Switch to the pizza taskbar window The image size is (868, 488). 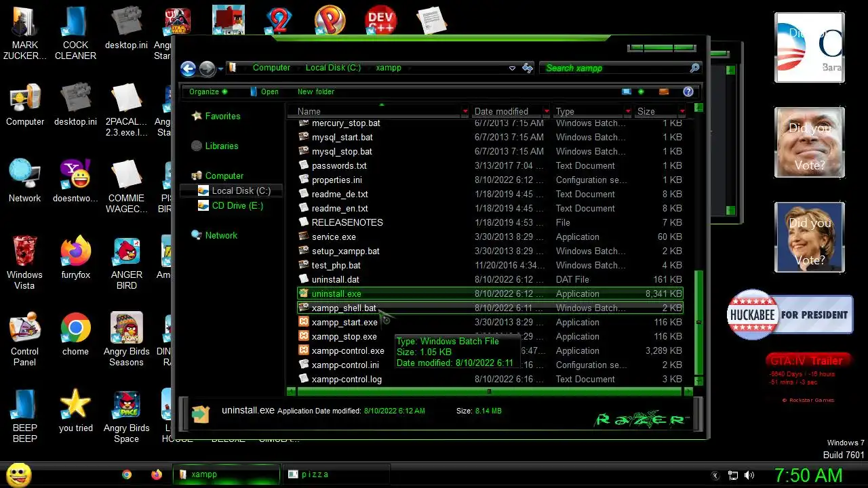tap(336, 474)
